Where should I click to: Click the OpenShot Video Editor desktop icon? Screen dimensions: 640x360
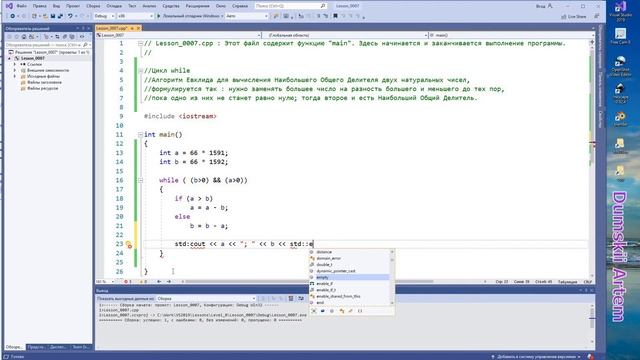(620, 66)
